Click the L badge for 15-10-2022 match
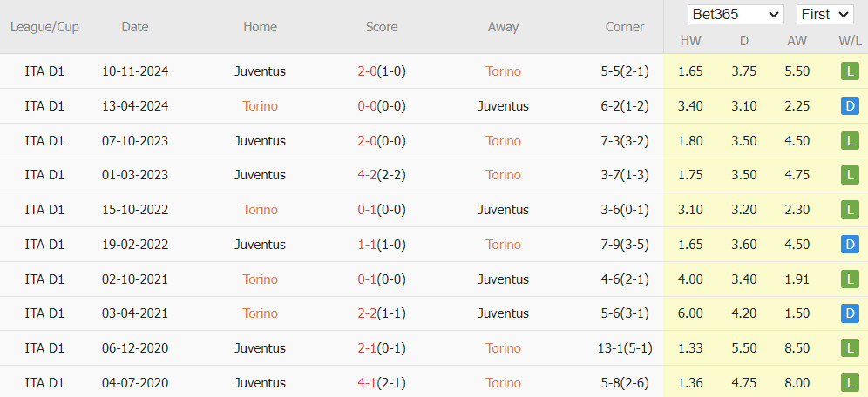The height and width of the screenshot is (397, 868). pyautogui.click(x=850, y=210)
